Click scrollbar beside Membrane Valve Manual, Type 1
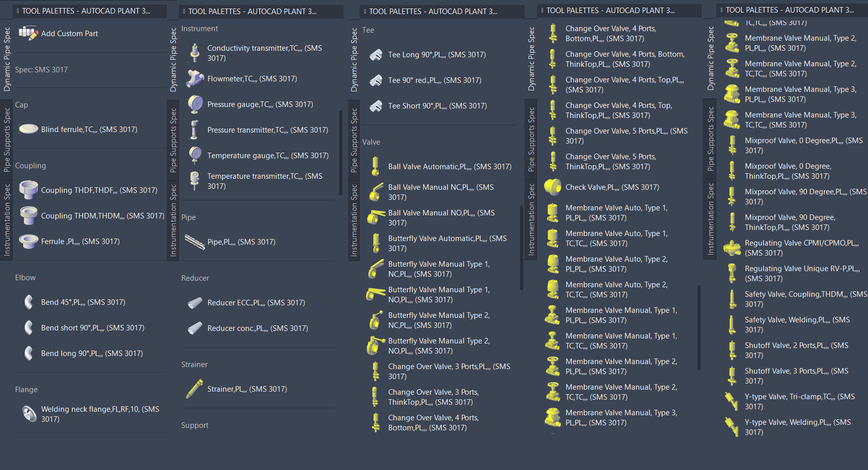Image resolution: width=868 pixels, height=470 pixels. tap(699, 327)
